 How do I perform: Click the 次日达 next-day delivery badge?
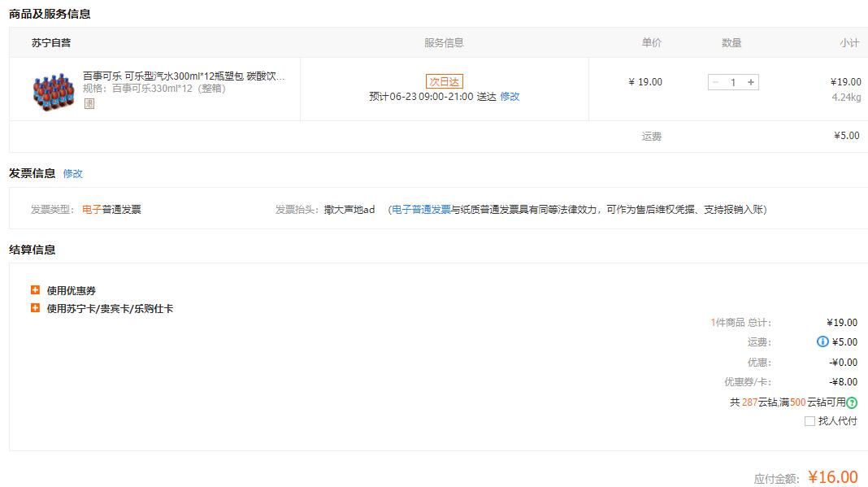[444, 81]
